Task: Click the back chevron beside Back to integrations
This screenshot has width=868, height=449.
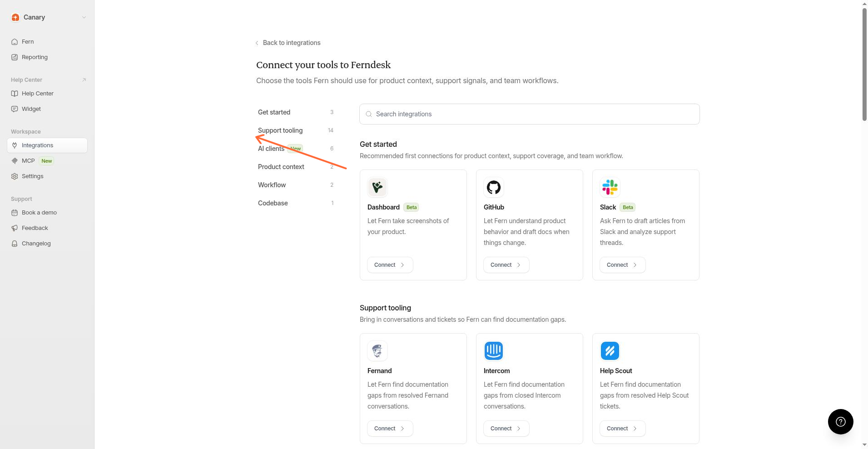Action: click(x=257, y=43)
